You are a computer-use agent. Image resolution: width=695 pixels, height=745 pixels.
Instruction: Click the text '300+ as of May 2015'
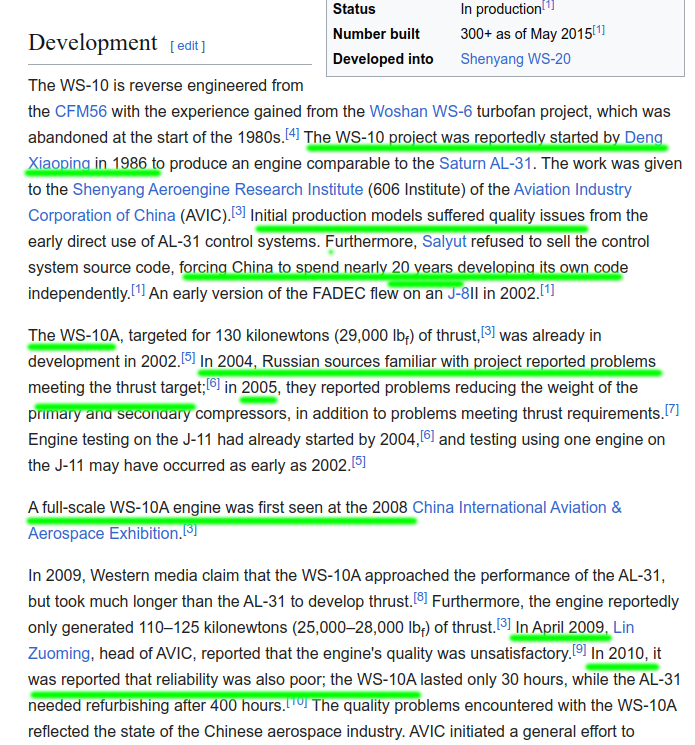click(x=526, y=34)
